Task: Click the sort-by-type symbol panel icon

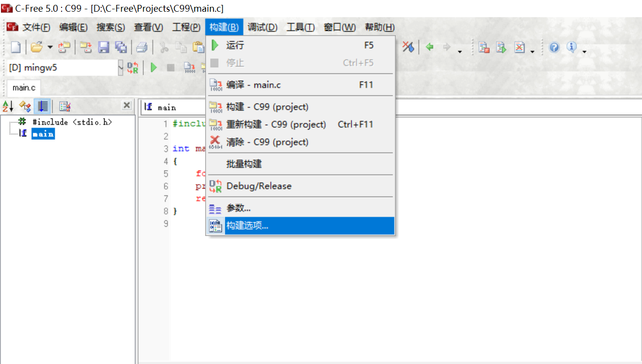Action: 25,106
